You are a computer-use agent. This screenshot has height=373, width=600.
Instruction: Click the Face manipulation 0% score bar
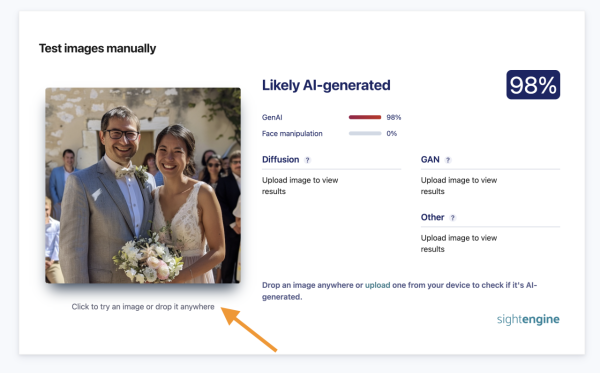pos(365,134)
